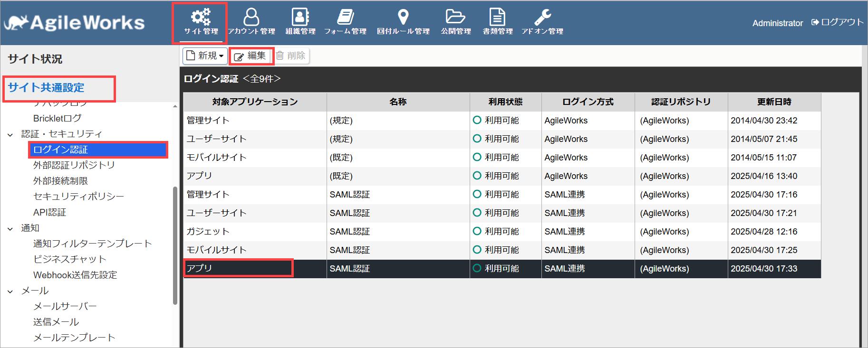Select API認証 in the sidebar
Viewport: 868px width, 348px height.
pos(49,212)
